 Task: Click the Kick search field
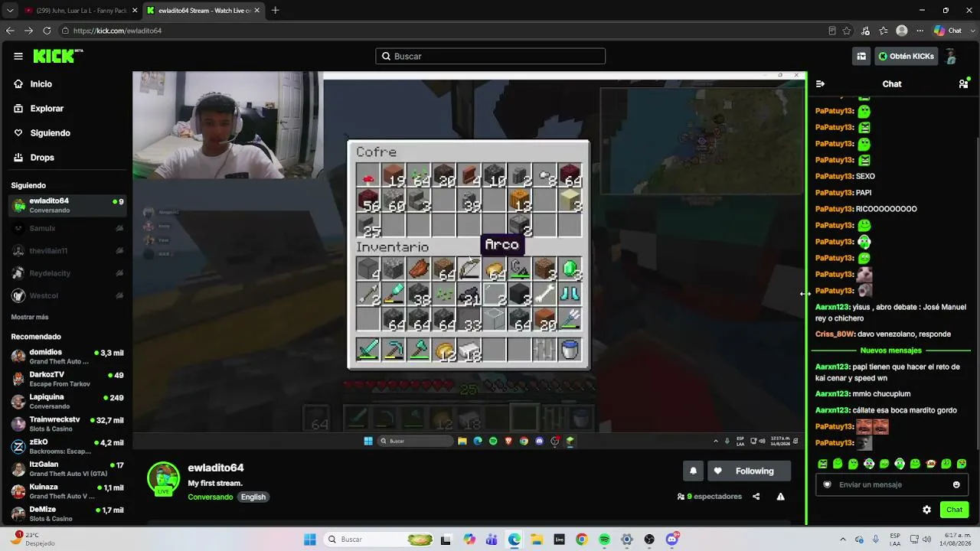coord(490,56)
